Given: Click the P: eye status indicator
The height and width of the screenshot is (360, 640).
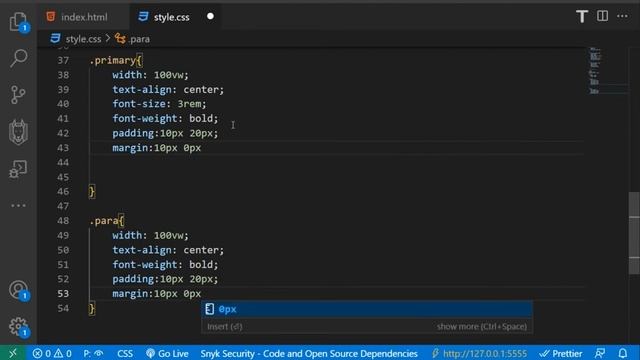Looking at the screenshot, I should (x=93, y=353).
